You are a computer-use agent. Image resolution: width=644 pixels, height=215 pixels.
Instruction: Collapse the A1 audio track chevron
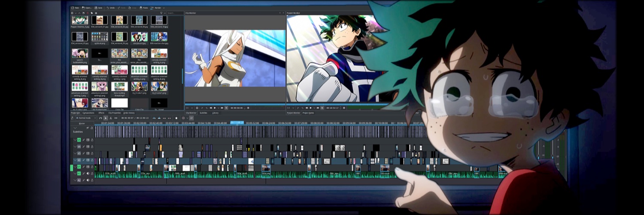pos(75,173)
